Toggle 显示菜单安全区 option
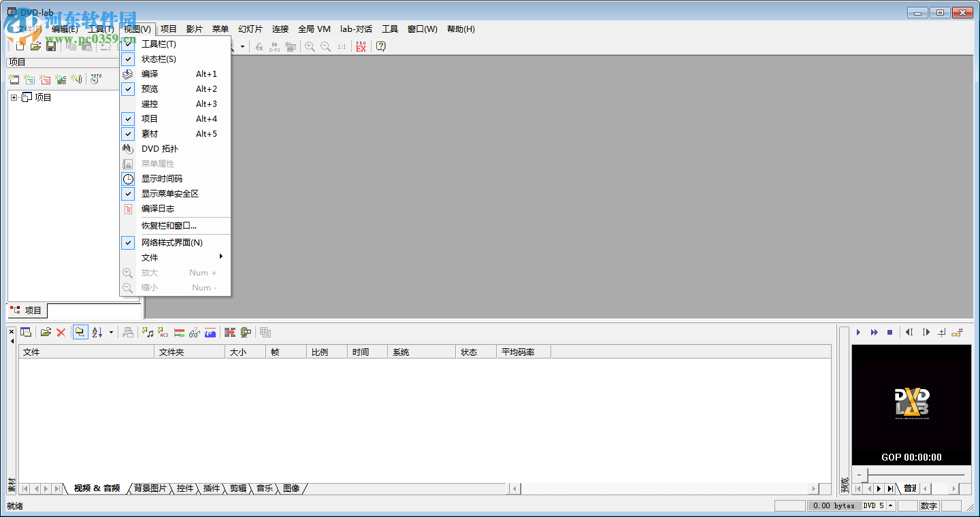The image size is (980, 517). (x=176, y=194)
